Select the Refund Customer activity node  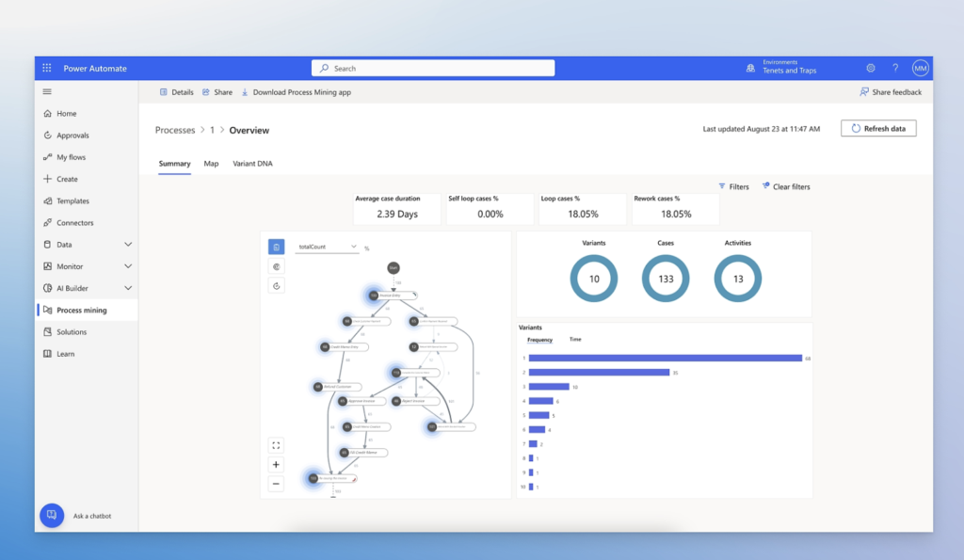tap(336, 387)
